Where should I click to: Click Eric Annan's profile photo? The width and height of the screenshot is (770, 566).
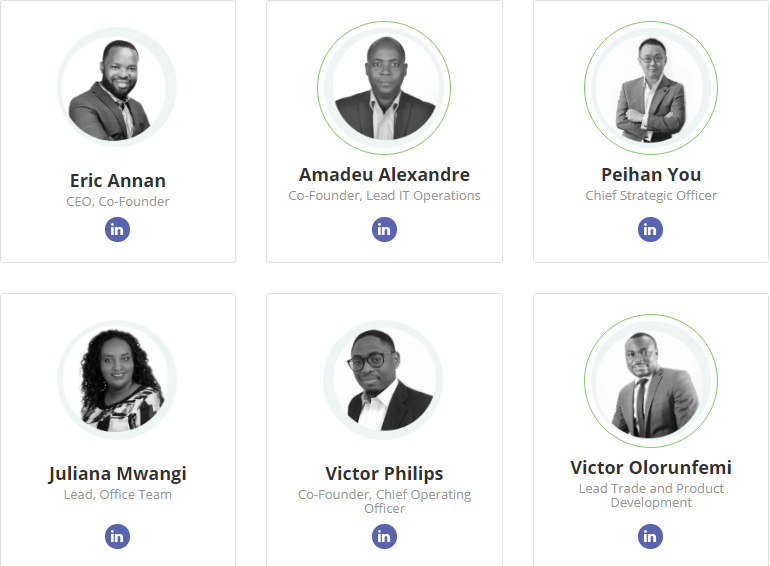[x=117, y=87]
